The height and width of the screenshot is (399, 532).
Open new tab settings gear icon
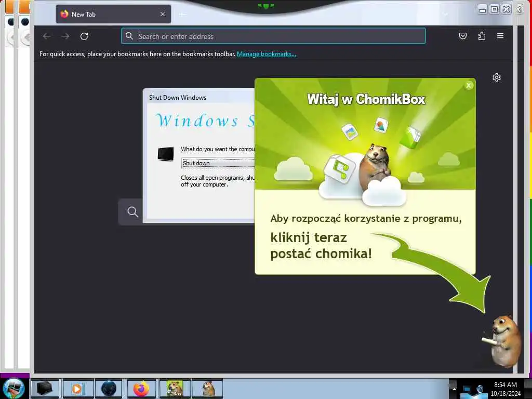pyautogui.click(x=496, y=78)
